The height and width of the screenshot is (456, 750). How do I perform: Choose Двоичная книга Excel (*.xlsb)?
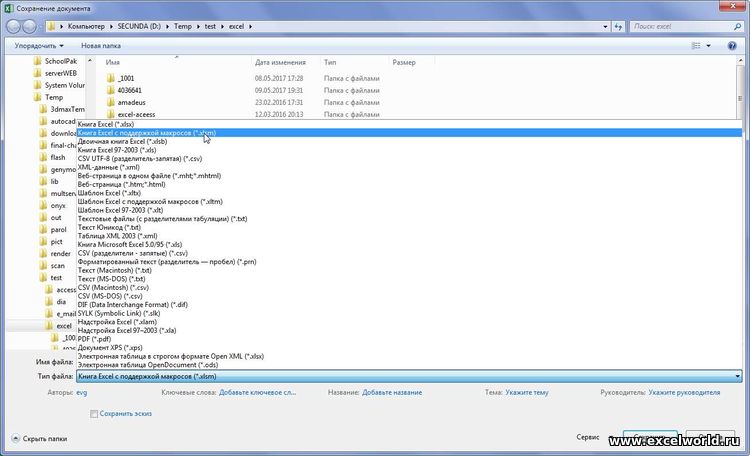pyautogui.click(x=409, y=141)
